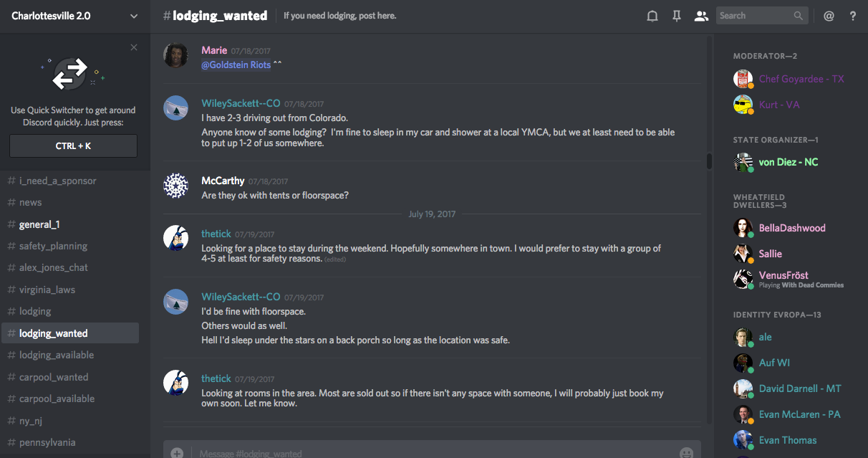The image size is (868, 458).
Task: Click the search magnifier icon
Action: [x=799, y=16]
